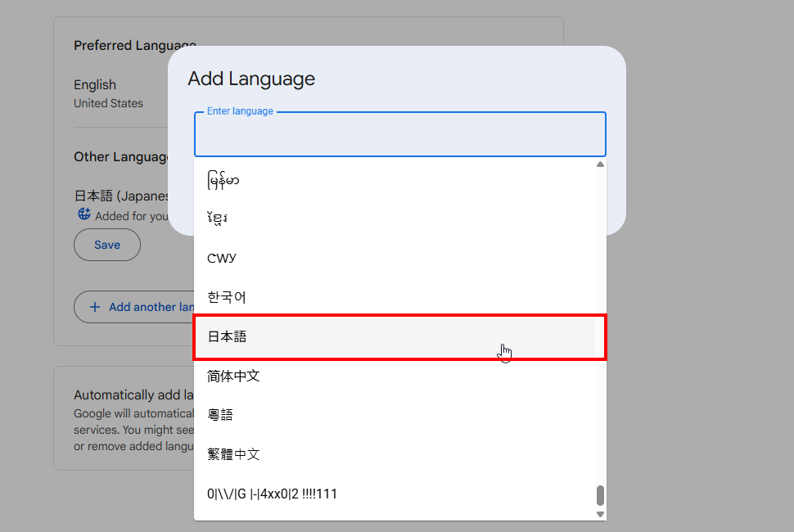This screenshot has width=794, height=532.
Task: Select the Japanese option 日本語 in list
Action: tap(394, 336)
